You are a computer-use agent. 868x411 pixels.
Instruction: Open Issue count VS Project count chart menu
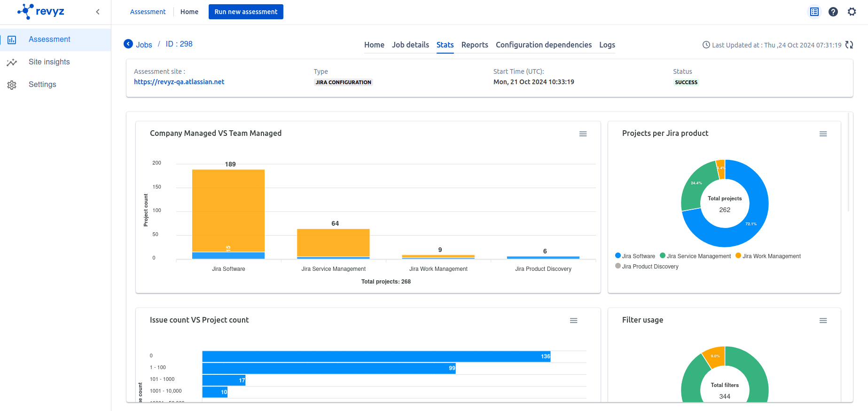coord(573,321)
